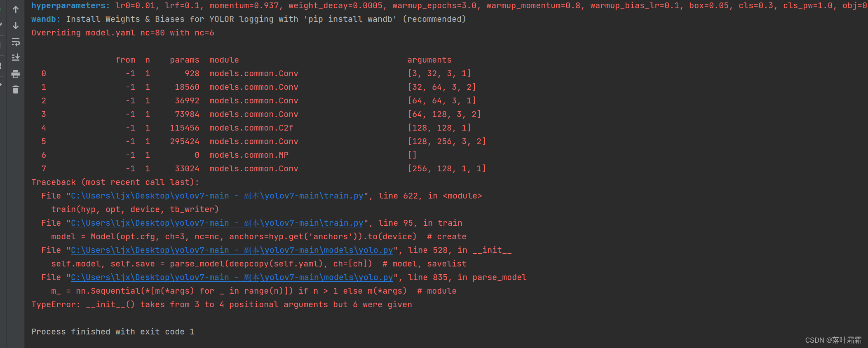Move down the stack trace
The width and height of the screenshot is (868, 348).
tap(16, 26)
